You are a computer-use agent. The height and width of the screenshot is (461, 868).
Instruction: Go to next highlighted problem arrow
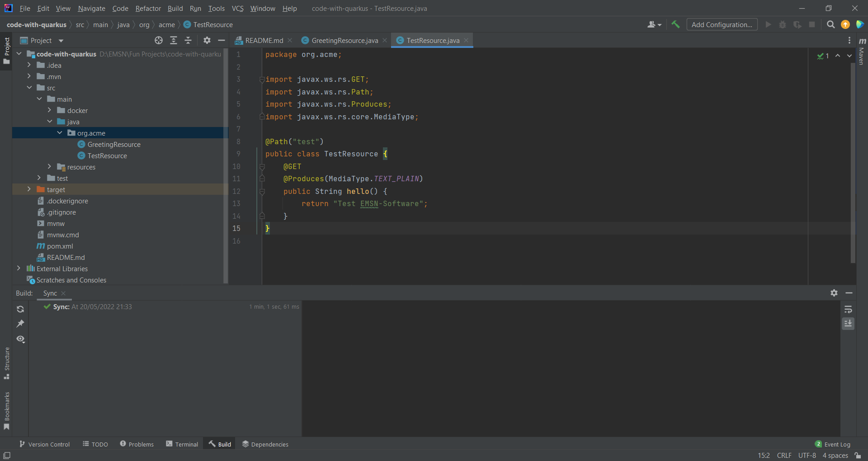point(849,56)
